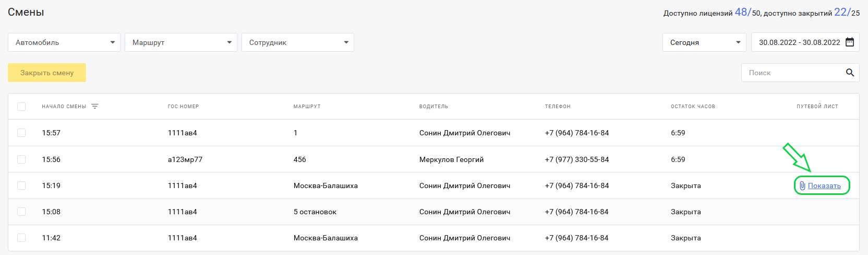This screenshot has width=868, height=255.
Task: Tick the checkbox for the 15:19 shift
Action: [x=21, y=186]
